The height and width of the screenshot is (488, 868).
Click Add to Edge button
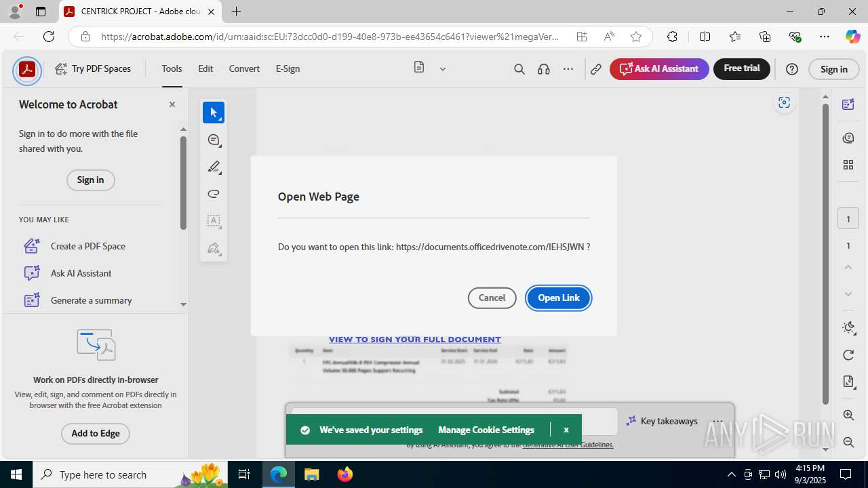tap(96, 433)
